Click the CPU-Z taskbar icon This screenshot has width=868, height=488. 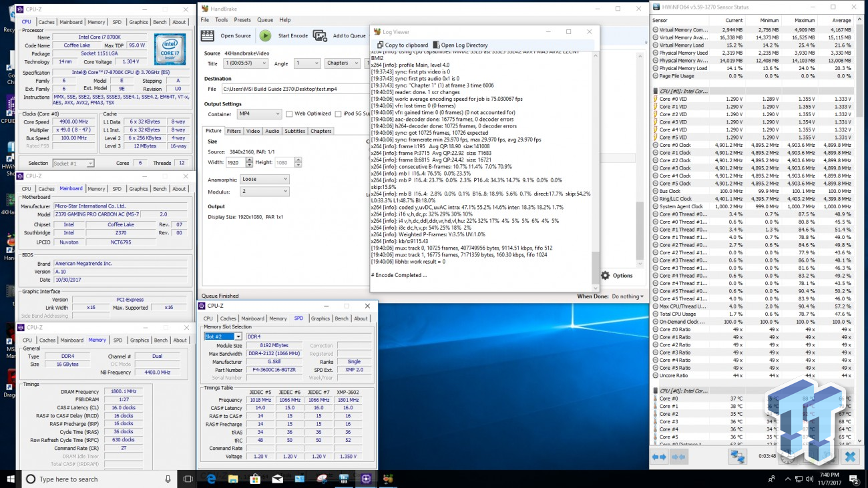(x=366, y=479)
